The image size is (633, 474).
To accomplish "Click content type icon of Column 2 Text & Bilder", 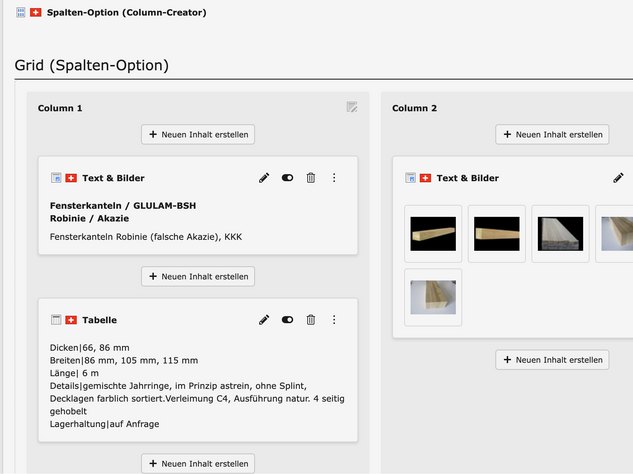I will point(411,178).
